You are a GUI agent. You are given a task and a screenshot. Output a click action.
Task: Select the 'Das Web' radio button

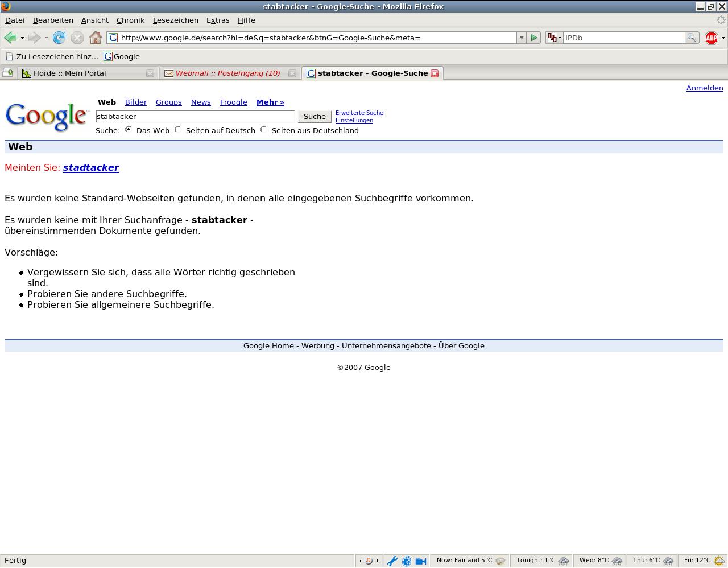point(129,130)
